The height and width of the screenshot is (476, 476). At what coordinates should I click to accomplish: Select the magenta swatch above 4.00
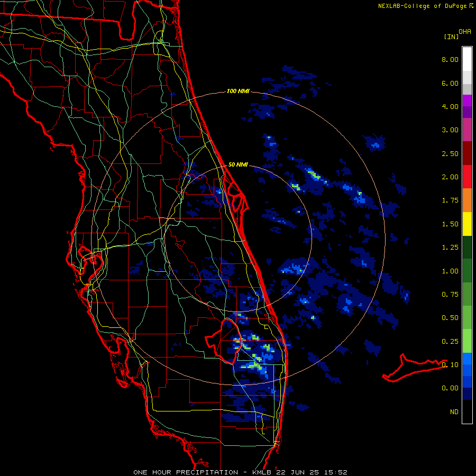[x=467, y=100]
